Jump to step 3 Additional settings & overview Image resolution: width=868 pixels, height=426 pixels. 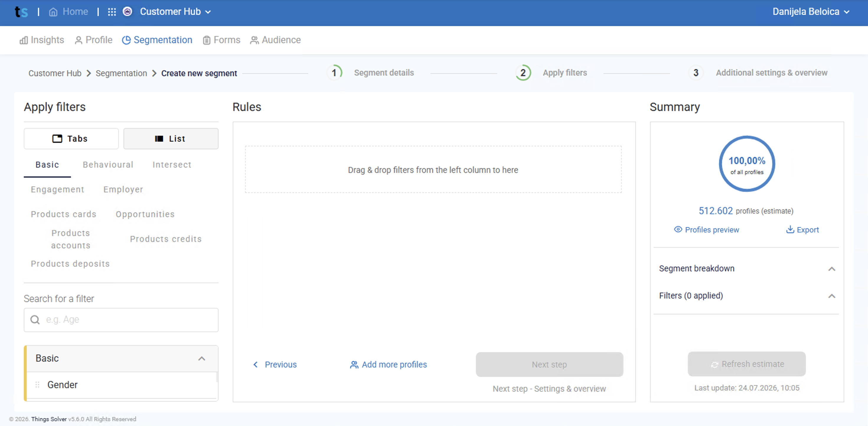click(x=758, y=73)
